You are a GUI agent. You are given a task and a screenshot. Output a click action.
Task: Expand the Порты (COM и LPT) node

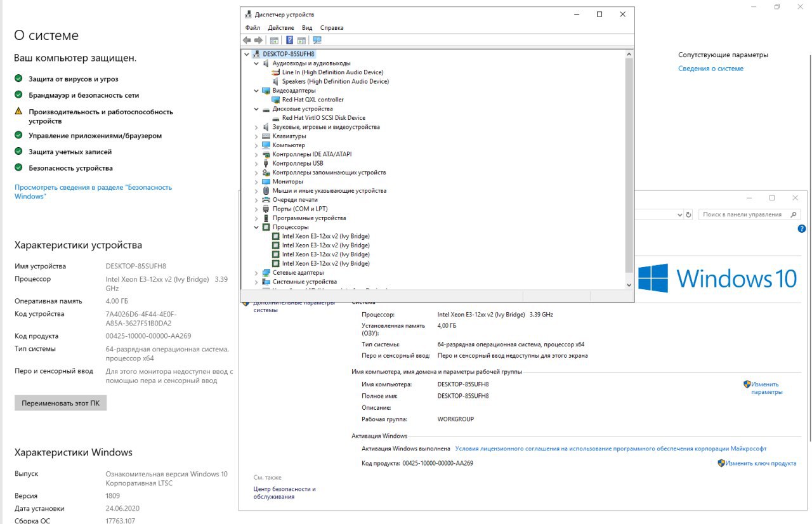tap(256, 209)
